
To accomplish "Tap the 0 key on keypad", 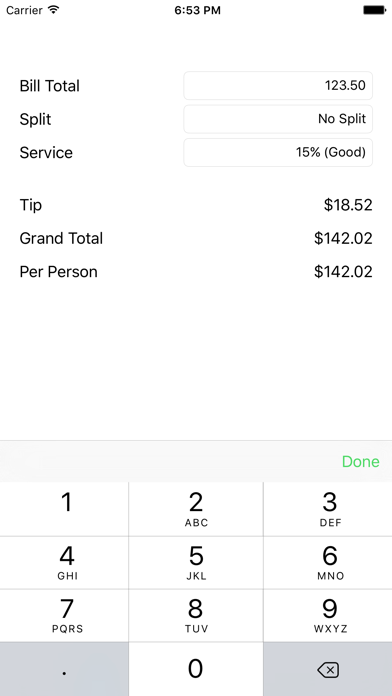I will (x=196, y=669).
